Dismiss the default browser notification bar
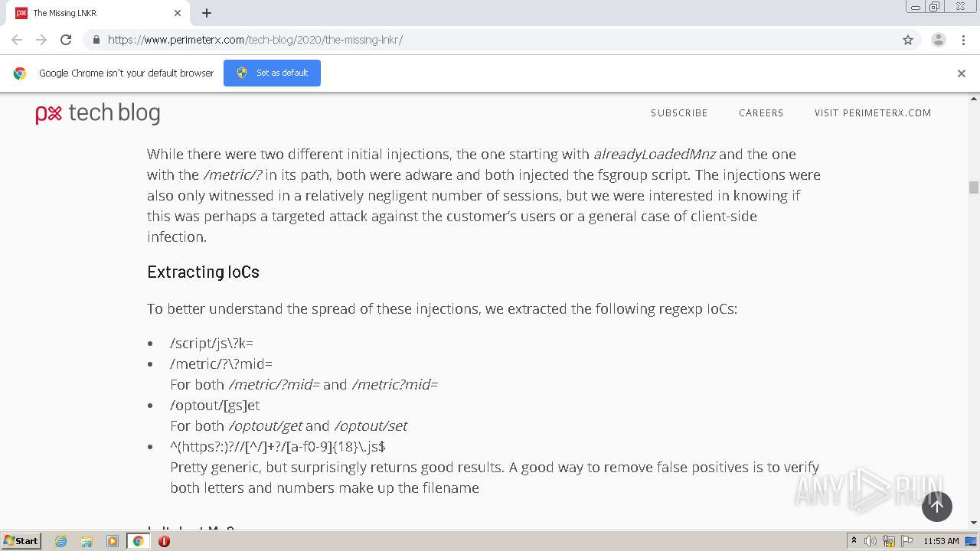Viewport: 980px width, 551px height. pyautogui.click(x=962, y=73)
